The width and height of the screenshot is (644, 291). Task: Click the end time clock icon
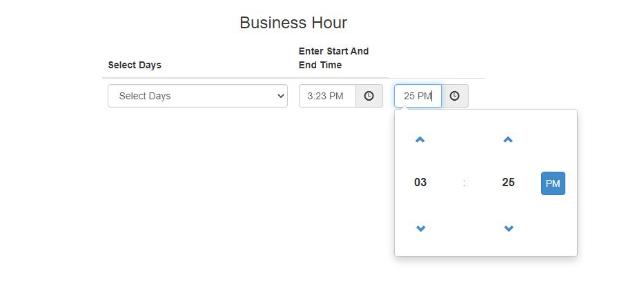coord(454,96)
